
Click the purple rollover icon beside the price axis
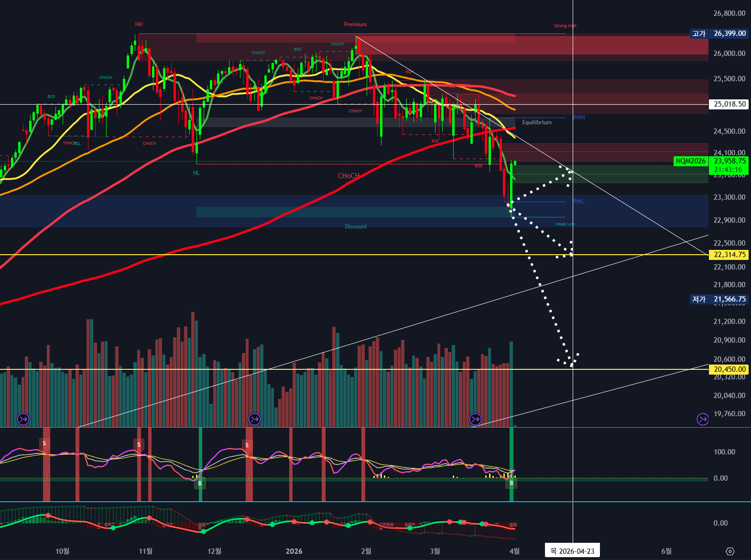(702, 420)
